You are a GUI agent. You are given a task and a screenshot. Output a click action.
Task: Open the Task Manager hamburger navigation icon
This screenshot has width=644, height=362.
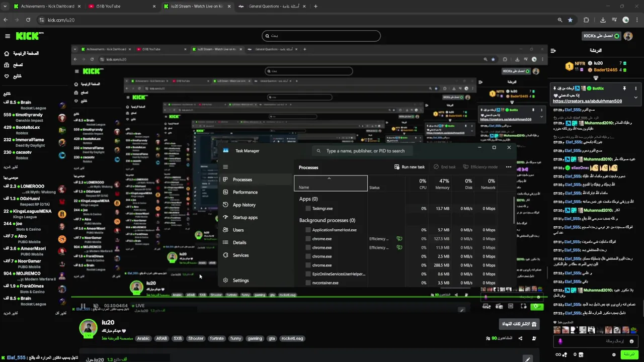[x=225, y=167]
